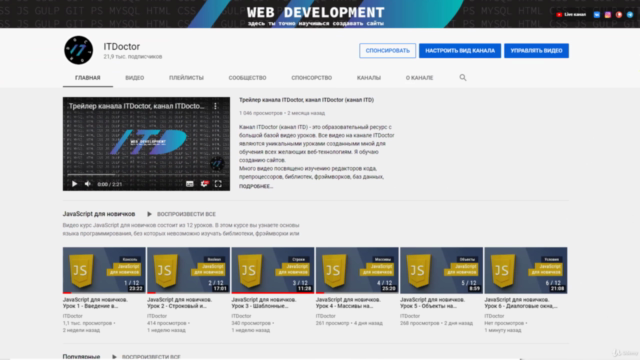Click the УПРАВЛЯТЬ ВИДЕО button
Image resolution: width=640 pixels, height=360 pixels.
click(x=536, y=51)
